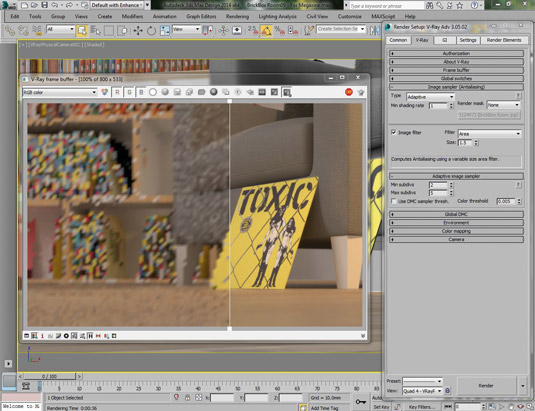Activate the Select and Scale tool

[x=164, y=30]
